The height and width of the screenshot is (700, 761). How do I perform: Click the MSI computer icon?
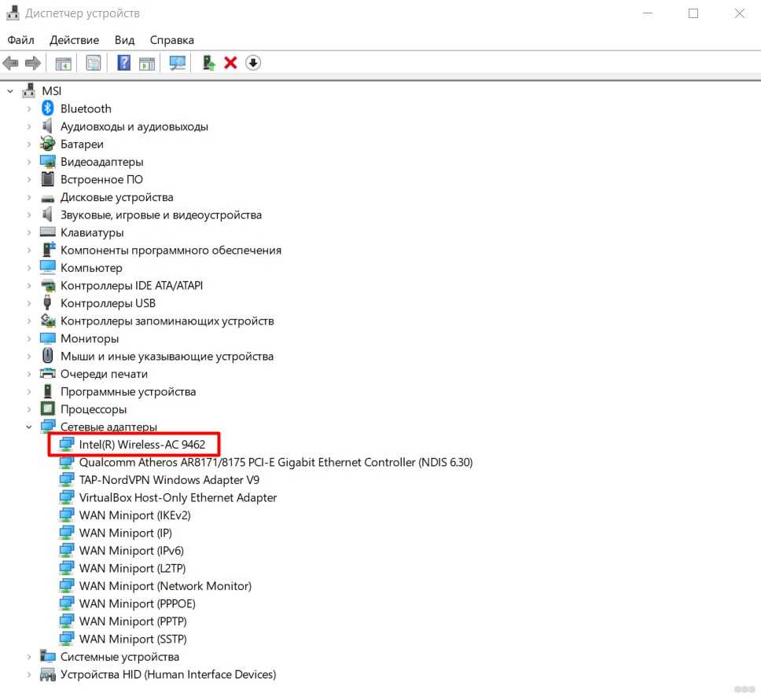click(x=28, y=90)
